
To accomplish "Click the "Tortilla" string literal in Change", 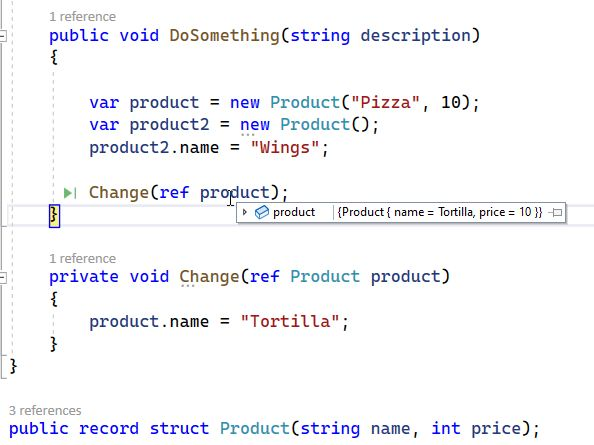I will pos(290,322).
